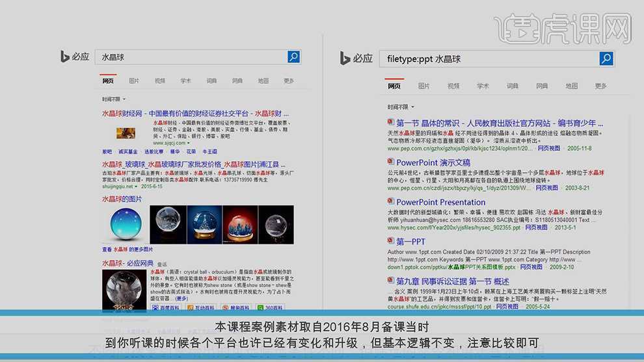Select the 图片 tab in the 水晶球 search

(134, 81)
